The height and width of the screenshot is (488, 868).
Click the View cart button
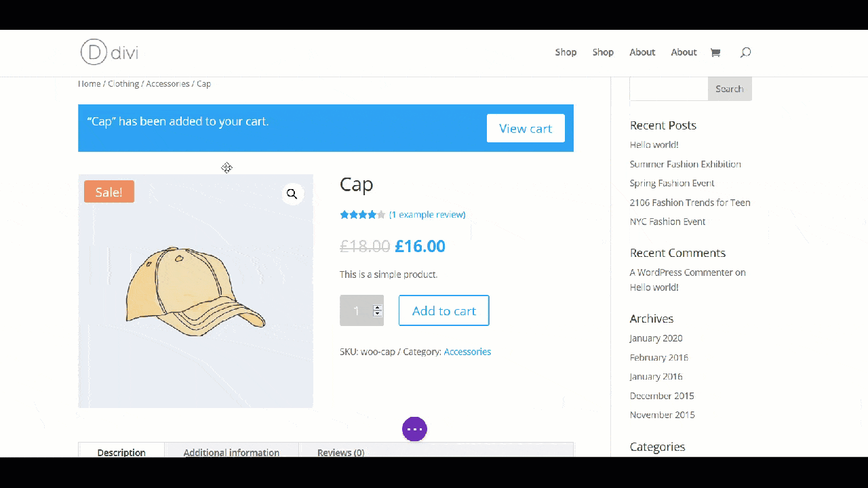click(526, 128)
